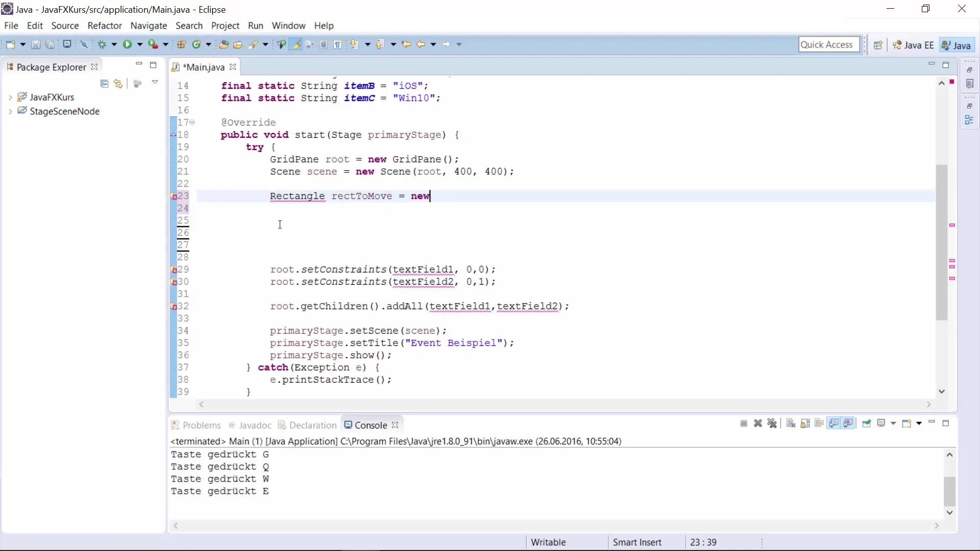Open New file wizard dropdown arrow
The height and width of the screenshot is (551, 980).
(23, 44)
